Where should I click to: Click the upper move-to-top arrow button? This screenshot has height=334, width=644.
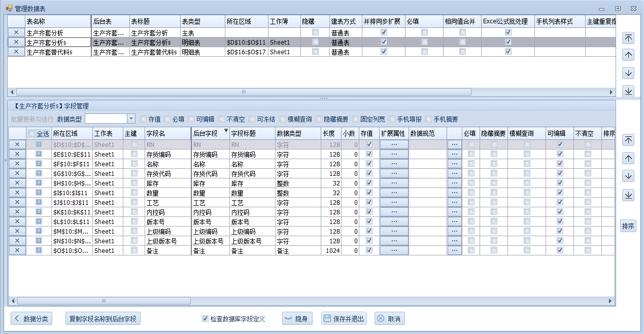click(628, 38)
